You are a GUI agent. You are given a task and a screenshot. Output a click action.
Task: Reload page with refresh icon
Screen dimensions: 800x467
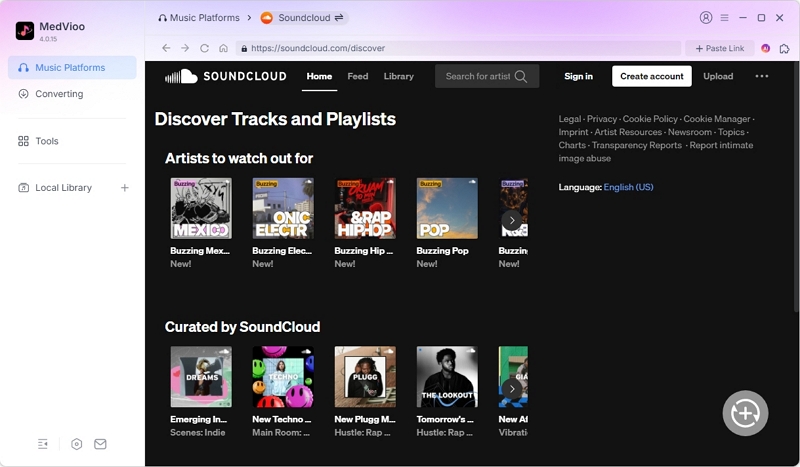point(205,48)
